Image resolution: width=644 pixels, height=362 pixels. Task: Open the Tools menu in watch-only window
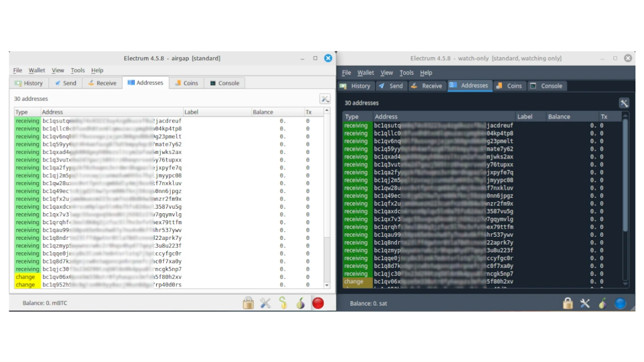(406, 73)
